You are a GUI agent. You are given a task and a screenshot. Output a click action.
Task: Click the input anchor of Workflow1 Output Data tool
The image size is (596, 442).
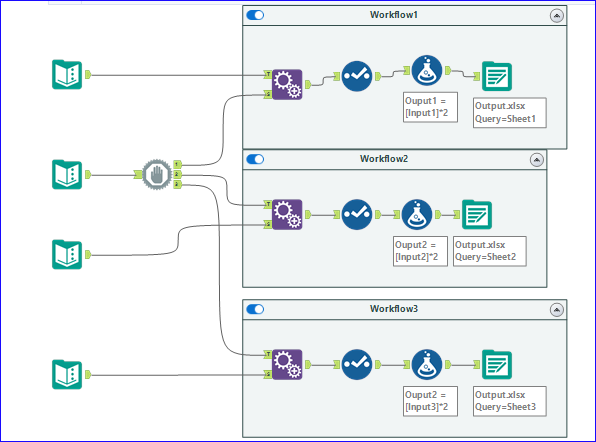[x=477, y=77]
